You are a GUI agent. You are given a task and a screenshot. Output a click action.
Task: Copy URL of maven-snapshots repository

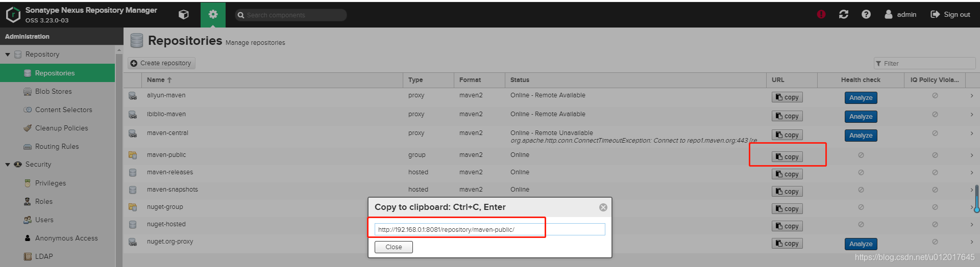point(787,192)
